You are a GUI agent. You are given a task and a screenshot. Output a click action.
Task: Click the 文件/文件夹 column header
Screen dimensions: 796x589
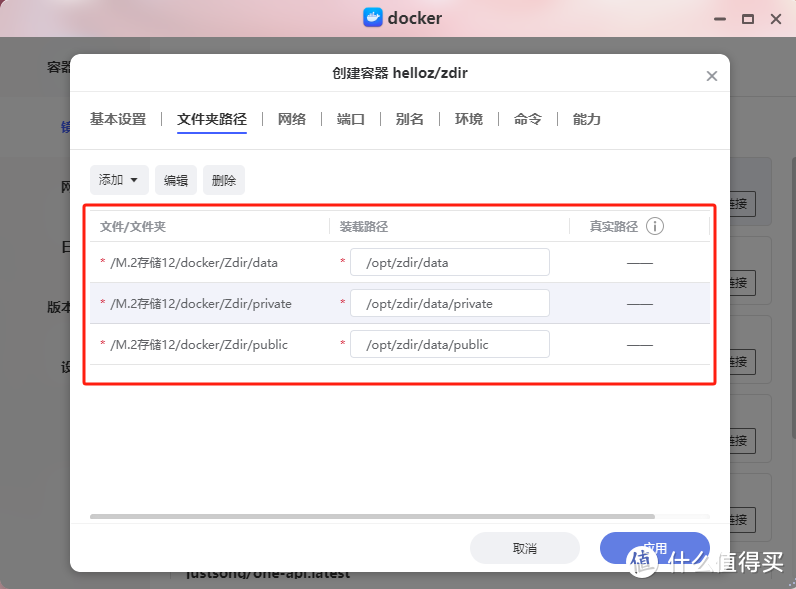click(x=133, y=226)
